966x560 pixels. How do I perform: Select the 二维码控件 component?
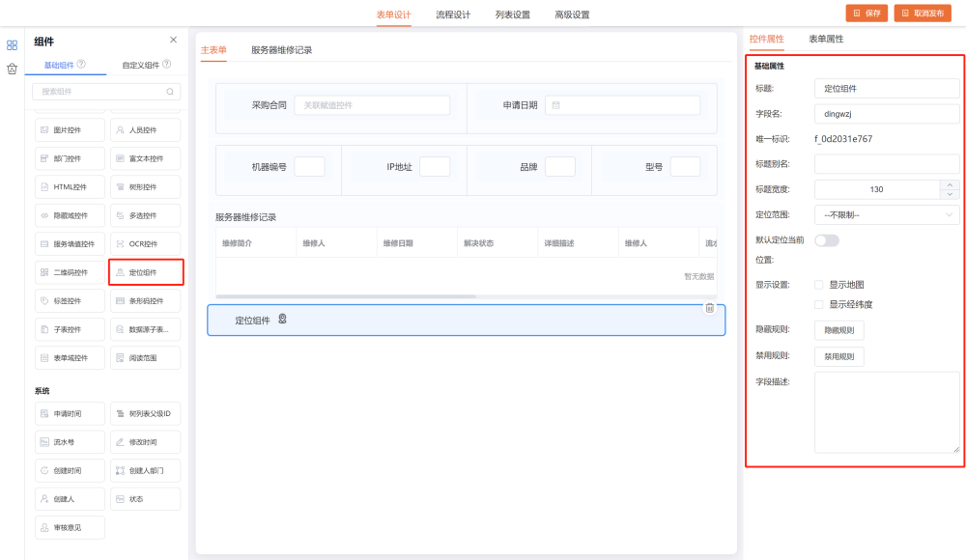click(x=70, y=272)
